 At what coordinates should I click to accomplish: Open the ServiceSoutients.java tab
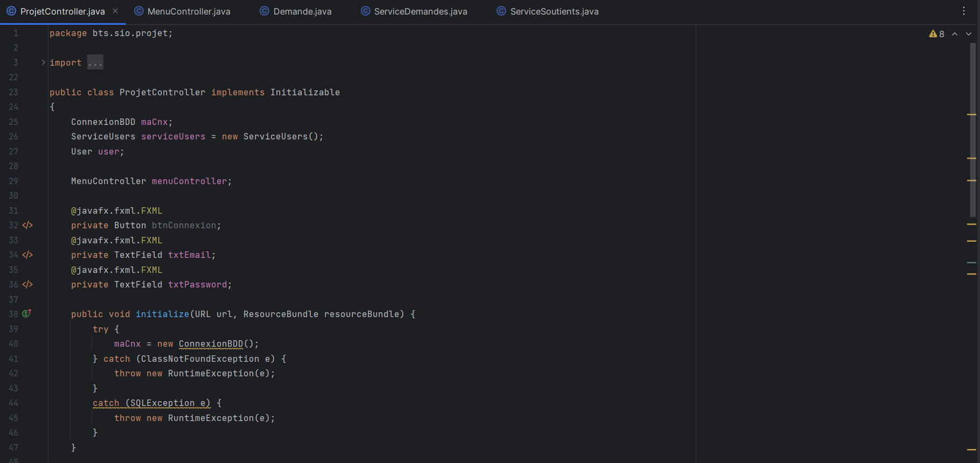[x=554, y=11]
